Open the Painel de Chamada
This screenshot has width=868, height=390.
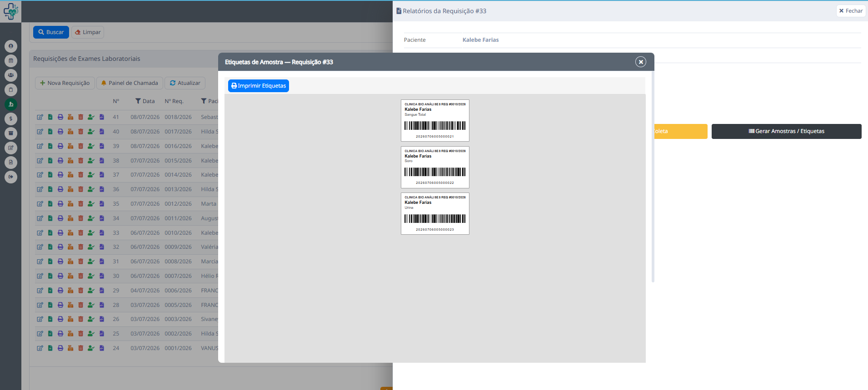click(130, 83)
